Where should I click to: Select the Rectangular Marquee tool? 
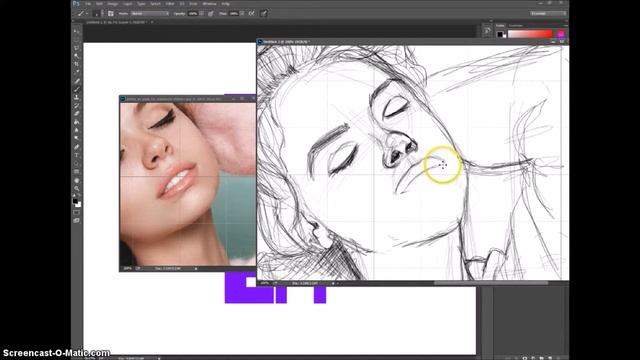tap(77, 39)
